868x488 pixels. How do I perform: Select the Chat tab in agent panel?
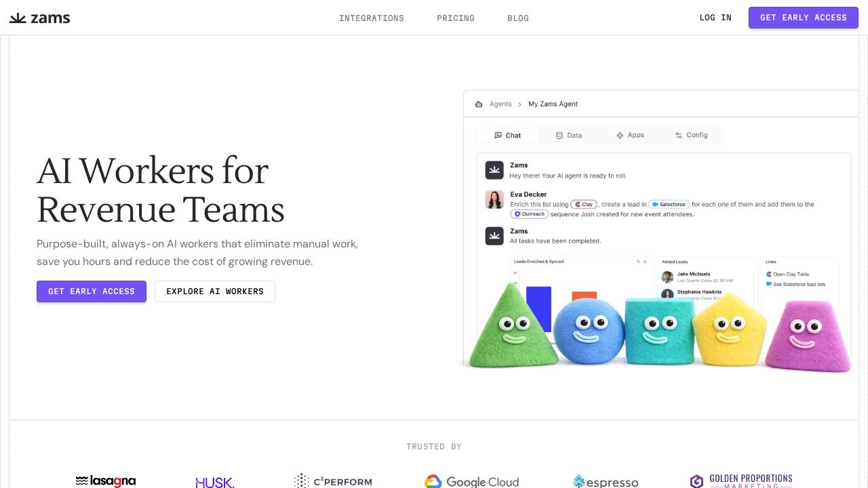(x=507, y=136)
